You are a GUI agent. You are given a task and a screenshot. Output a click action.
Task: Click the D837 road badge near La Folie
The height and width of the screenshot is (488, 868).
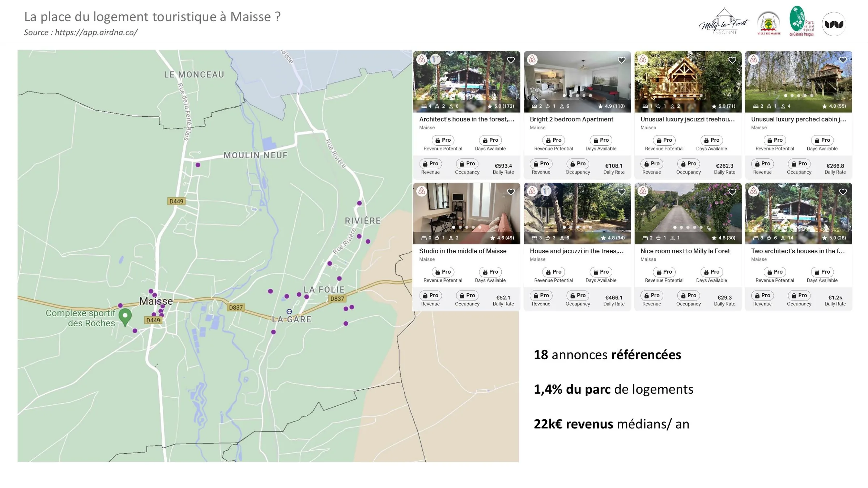click(337, 299)
